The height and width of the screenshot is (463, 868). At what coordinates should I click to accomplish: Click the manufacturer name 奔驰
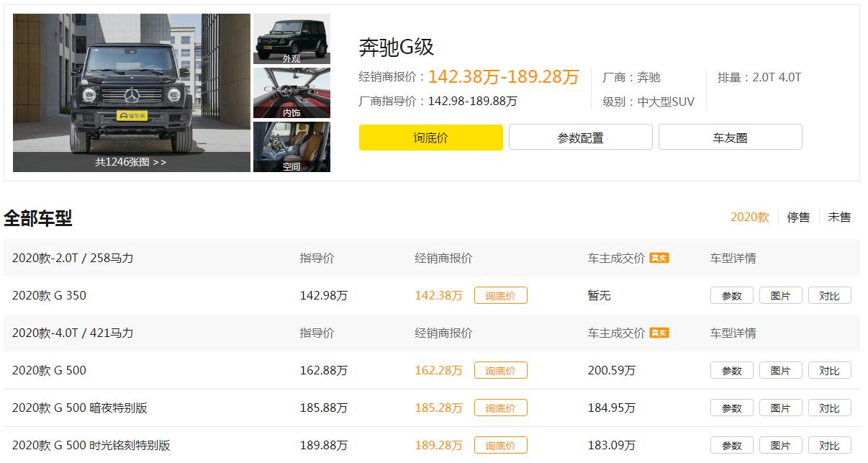648,77
